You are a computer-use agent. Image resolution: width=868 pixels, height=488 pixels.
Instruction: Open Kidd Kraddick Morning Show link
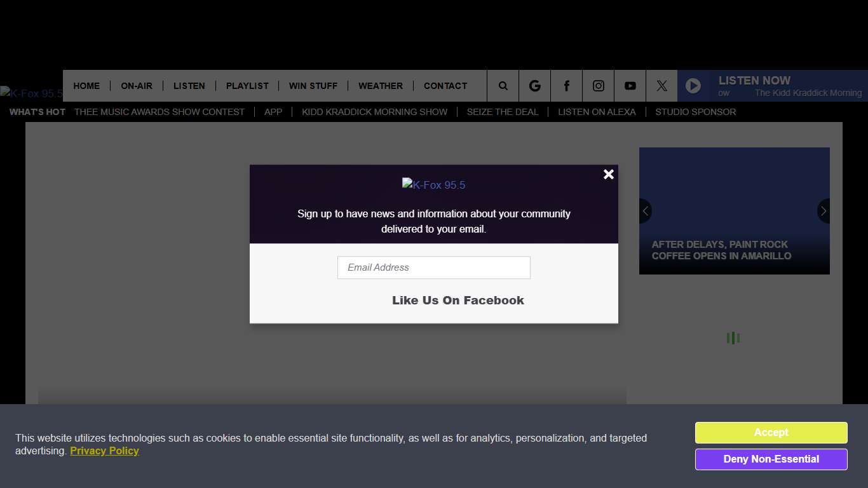(374, 112)
